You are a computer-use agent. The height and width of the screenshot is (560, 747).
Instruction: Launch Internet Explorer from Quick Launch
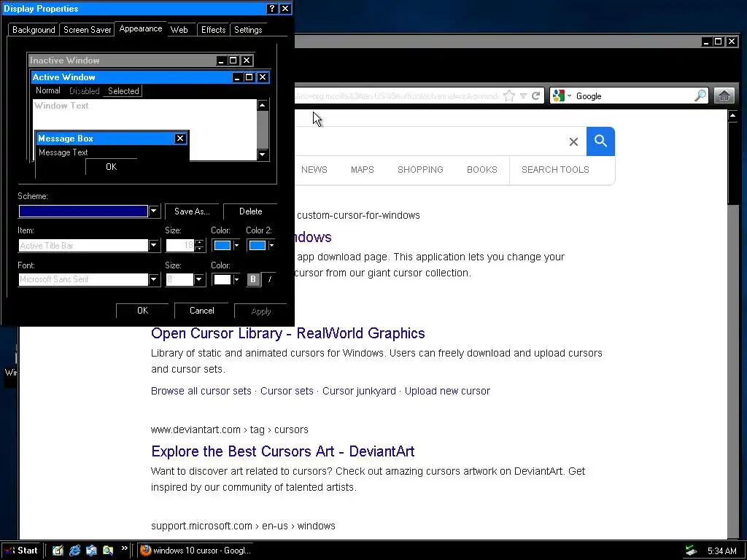(x=74, y=551)
